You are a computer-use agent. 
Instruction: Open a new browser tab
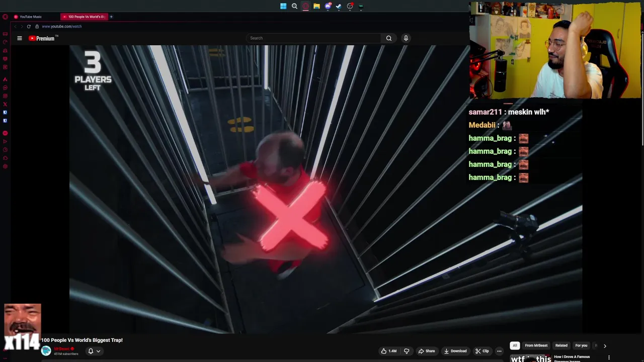click(x=111, y=17)
